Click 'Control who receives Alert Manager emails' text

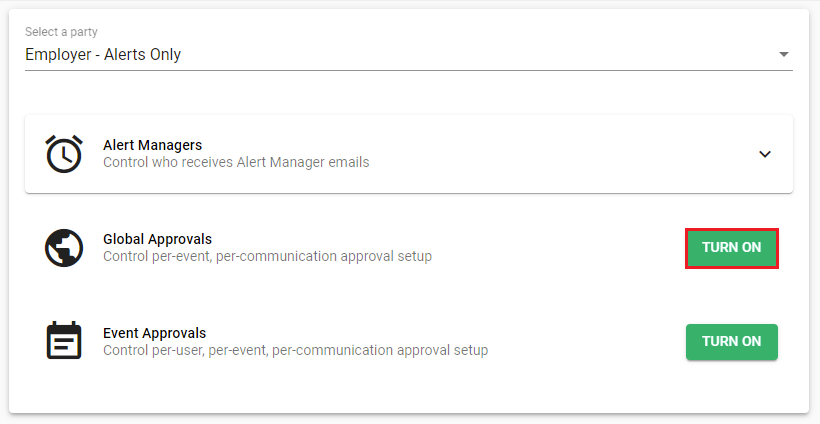(x=236, y=162)
